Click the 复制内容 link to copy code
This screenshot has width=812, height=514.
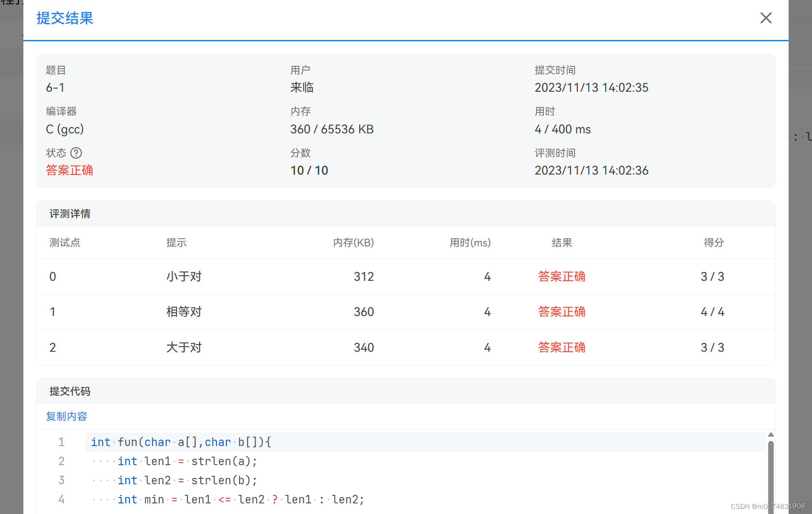tap(66, 416)
